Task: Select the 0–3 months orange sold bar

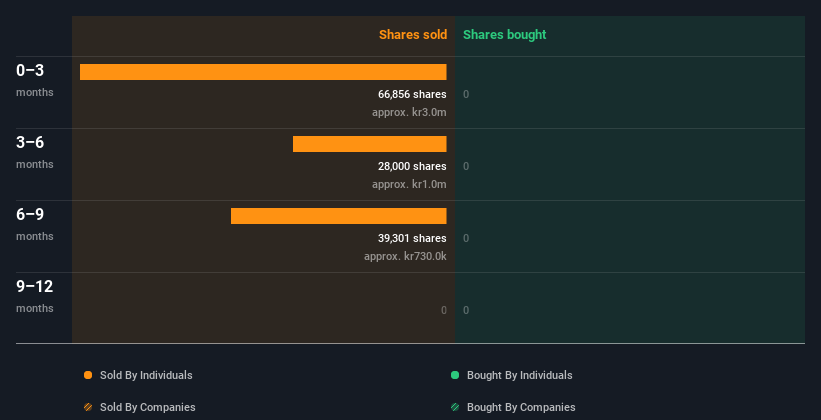Action: [263, 72]
